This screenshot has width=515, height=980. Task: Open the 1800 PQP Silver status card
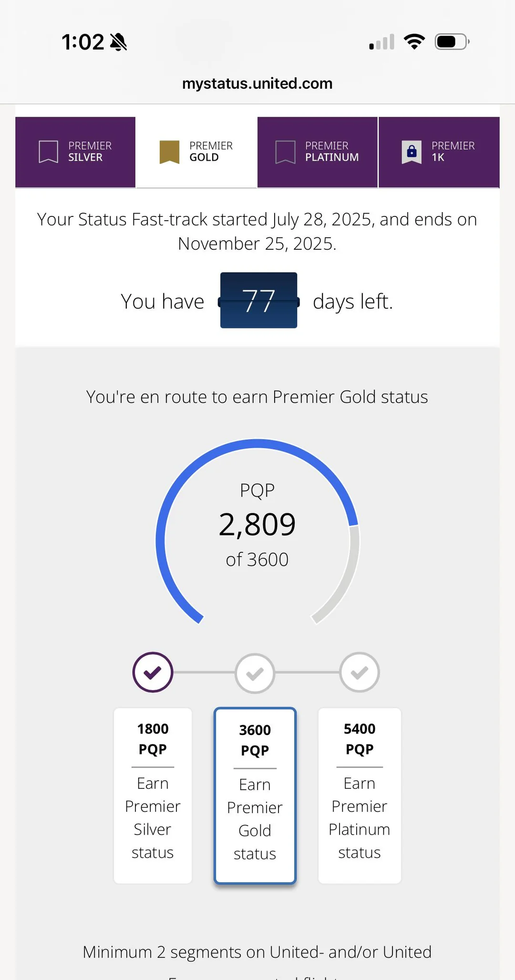[153, 795]
